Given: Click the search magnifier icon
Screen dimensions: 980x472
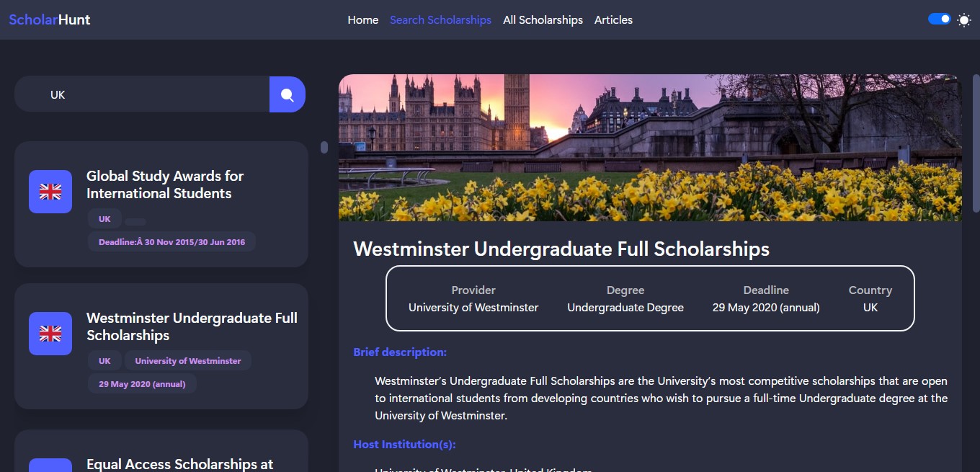Looking at the screenshot, I should pyautogui.click(x=287, y=94).
